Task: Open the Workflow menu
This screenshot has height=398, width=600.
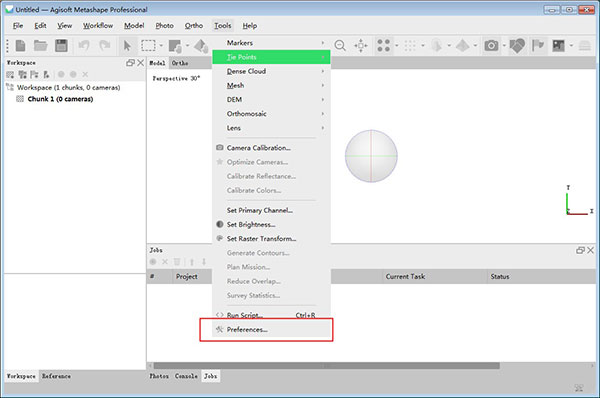Action: [98, 26]
